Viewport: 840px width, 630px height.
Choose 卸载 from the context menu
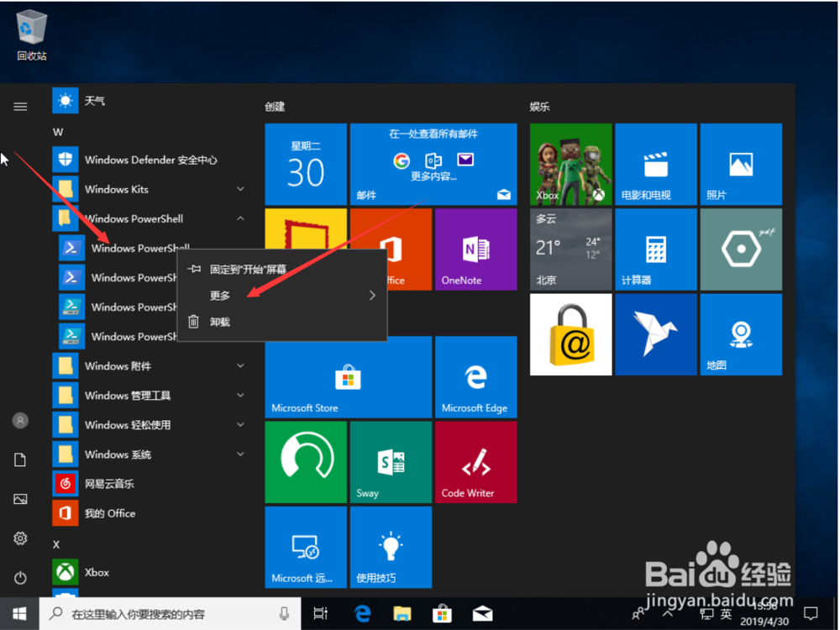[218, 322]
